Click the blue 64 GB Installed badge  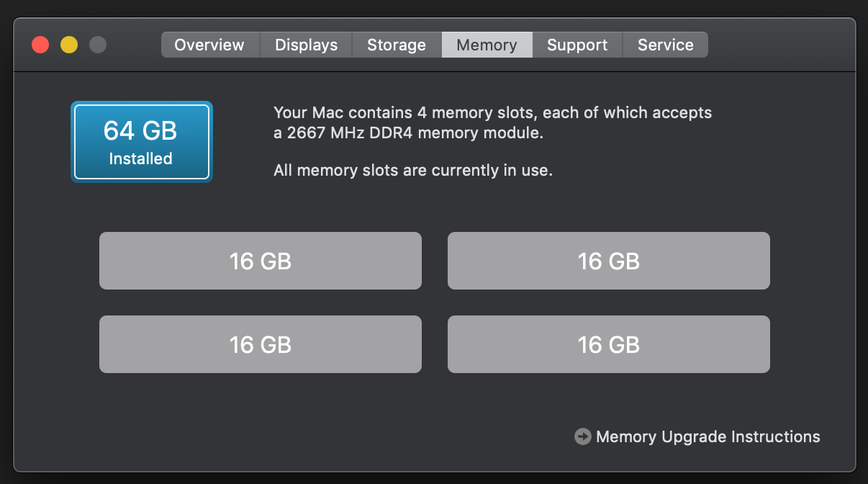point(141,141)
